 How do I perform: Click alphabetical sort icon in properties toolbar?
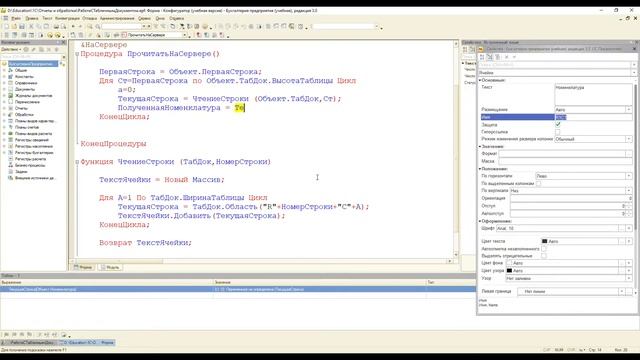coord(489,57)
